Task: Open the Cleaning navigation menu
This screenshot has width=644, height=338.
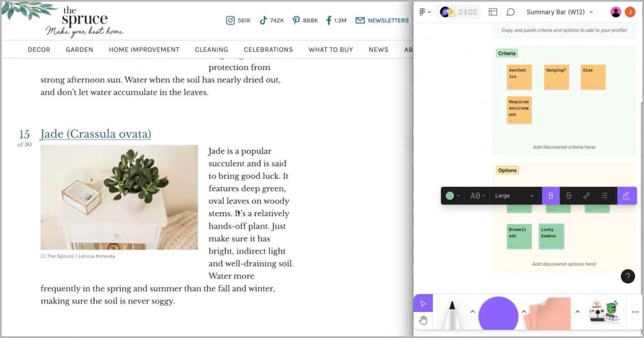Action: coord(211,50)
